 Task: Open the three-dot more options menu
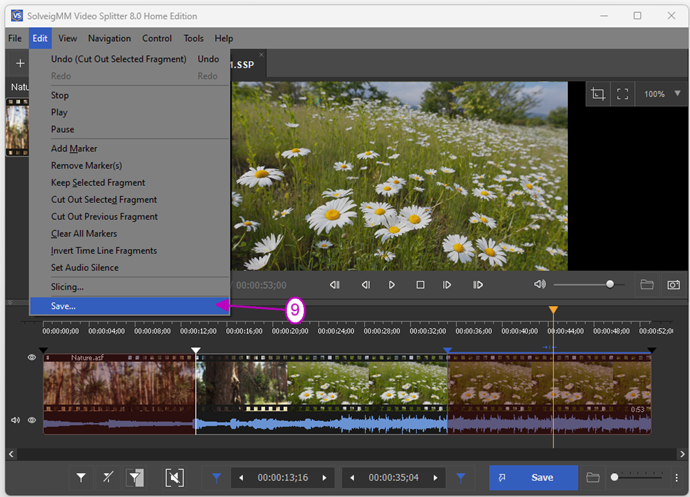point(676,478)
